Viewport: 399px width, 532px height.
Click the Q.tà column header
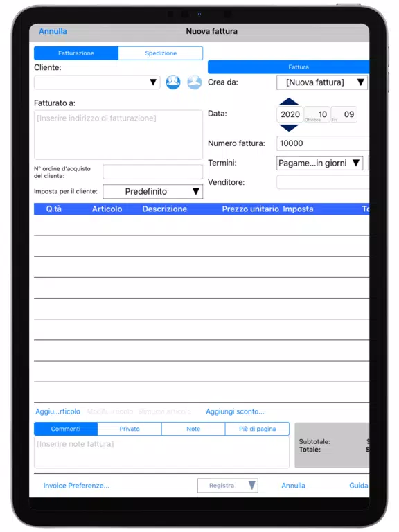click(54, 209)
